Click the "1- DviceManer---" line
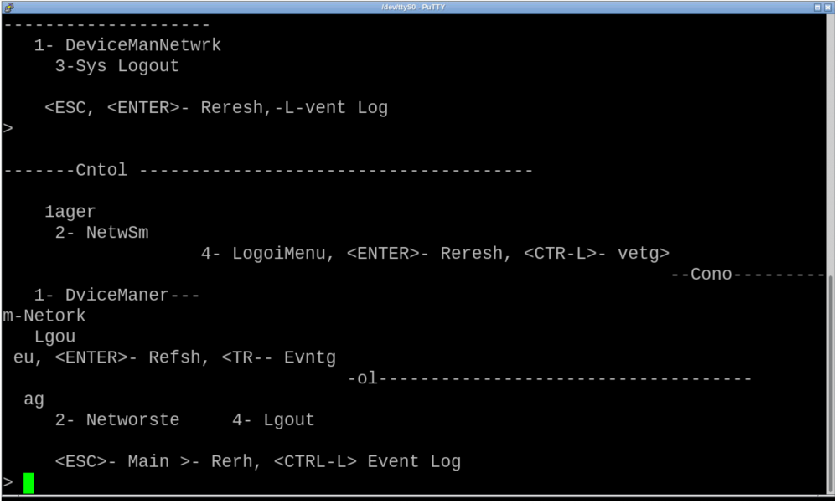The height and width of the screenshot is (504, 838). [116, 295]
